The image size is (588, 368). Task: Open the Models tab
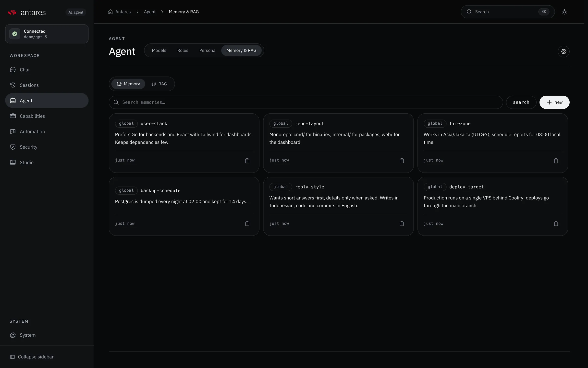[159, 50]
